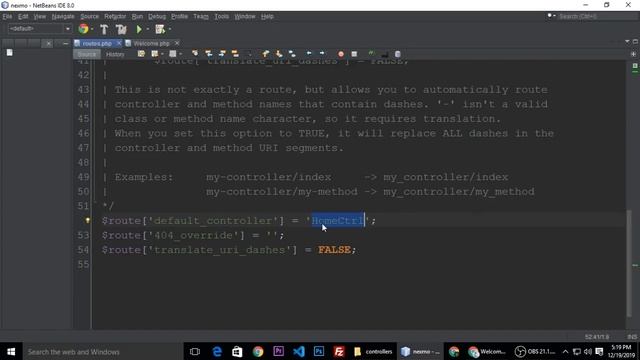640x360 pixels.
Task: Click the Last Edit editor toolbar icon
Action: pos(141,54)
